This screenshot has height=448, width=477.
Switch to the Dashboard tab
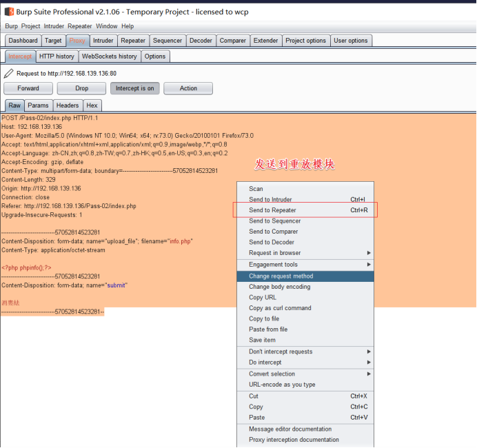pyautogui.click(x=23, y=41)
